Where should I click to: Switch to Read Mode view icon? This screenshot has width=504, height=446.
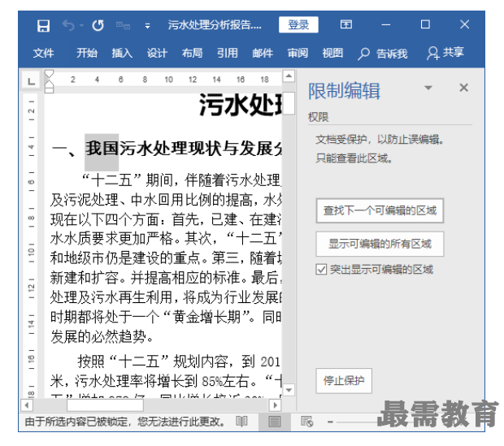tap(241, 422)
